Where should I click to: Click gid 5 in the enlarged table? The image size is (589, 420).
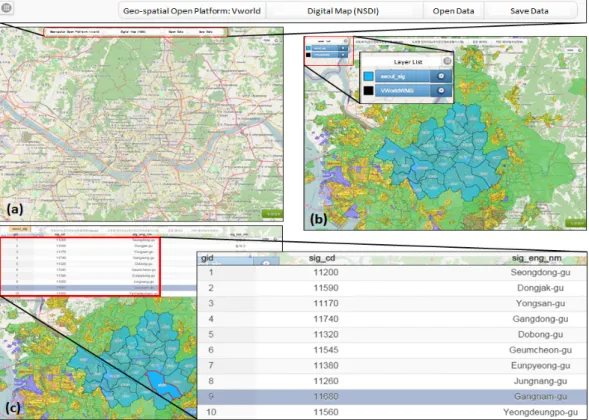(x=211, y=334)
